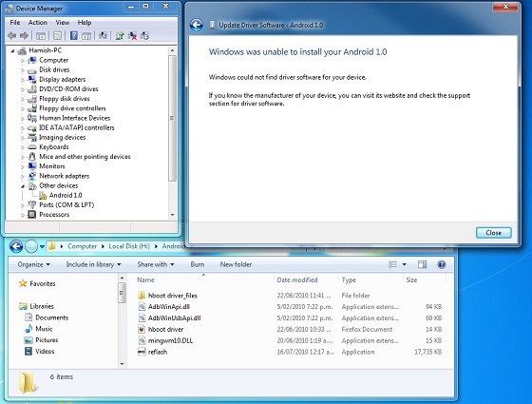Expand the Disk drives node

(x=23, y=70)
